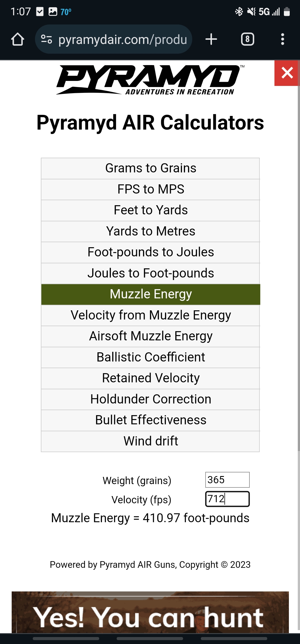Viewport: 300px width, 644px height.
Task: Tap the Bluetooth status bar icon
Action: click(239, 12)
